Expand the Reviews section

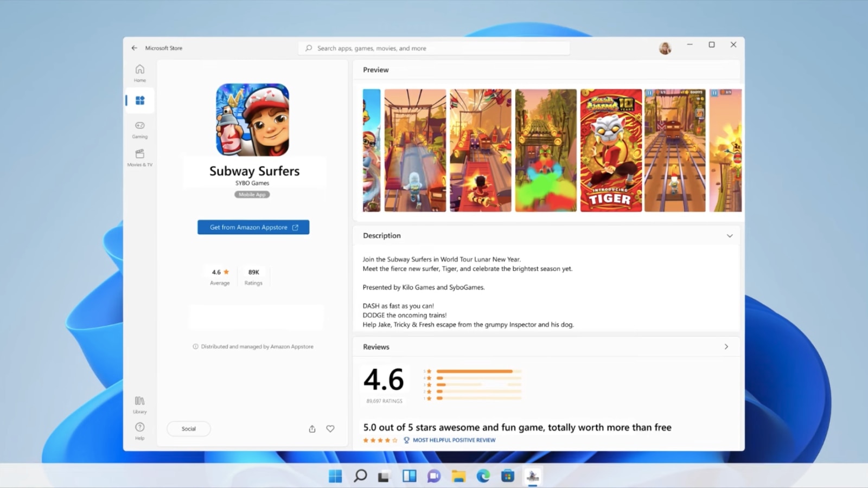tap(726, 346)
